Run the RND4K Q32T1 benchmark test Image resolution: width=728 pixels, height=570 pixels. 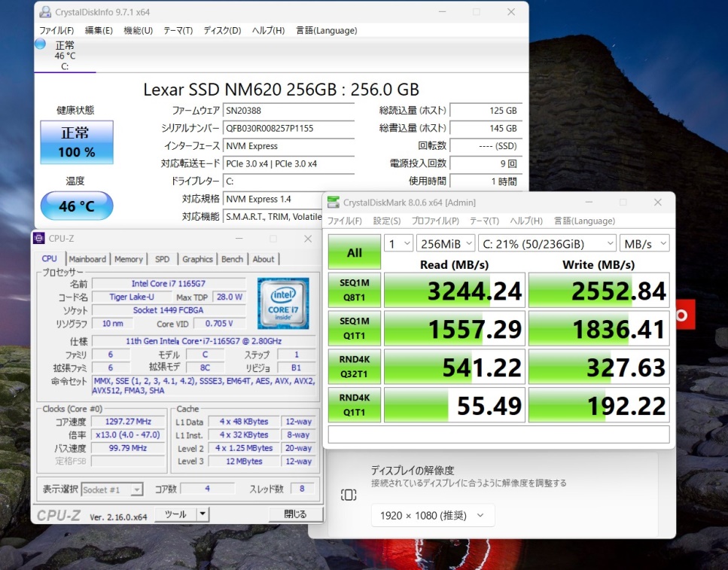355,366
